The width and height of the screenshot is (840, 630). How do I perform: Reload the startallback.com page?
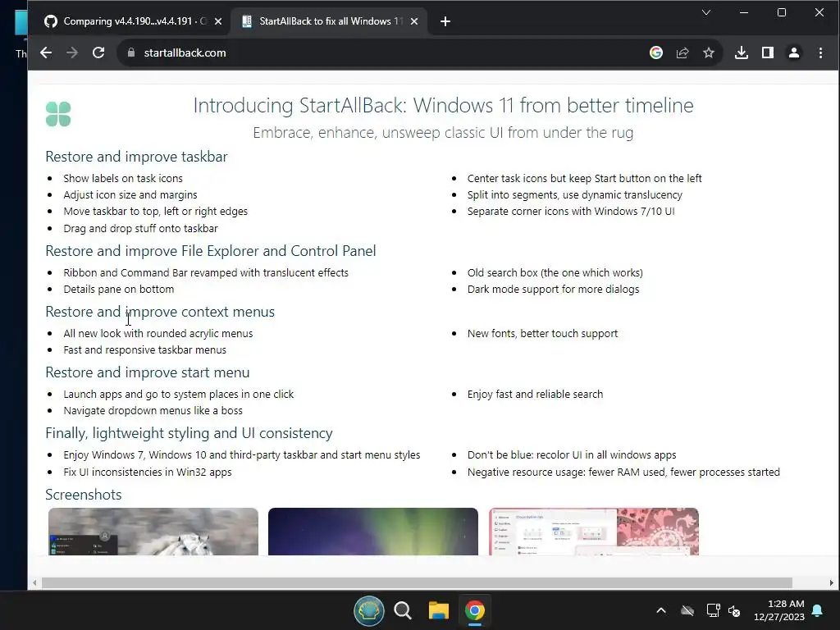click(98, 52)
